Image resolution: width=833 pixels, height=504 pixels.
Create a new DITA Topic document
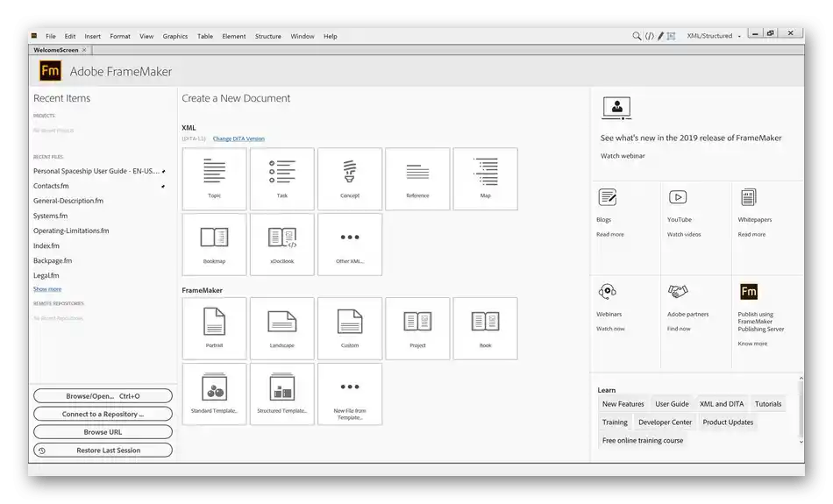(x=214, y=179)
